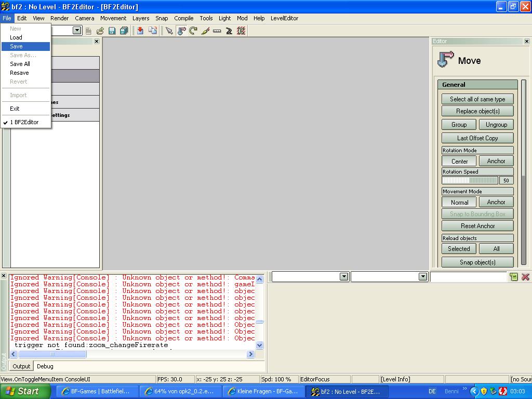This screenshot has width=532, height=399.
Task: Click the output horizontal scrollbar thumb
Action: (52, 354)
